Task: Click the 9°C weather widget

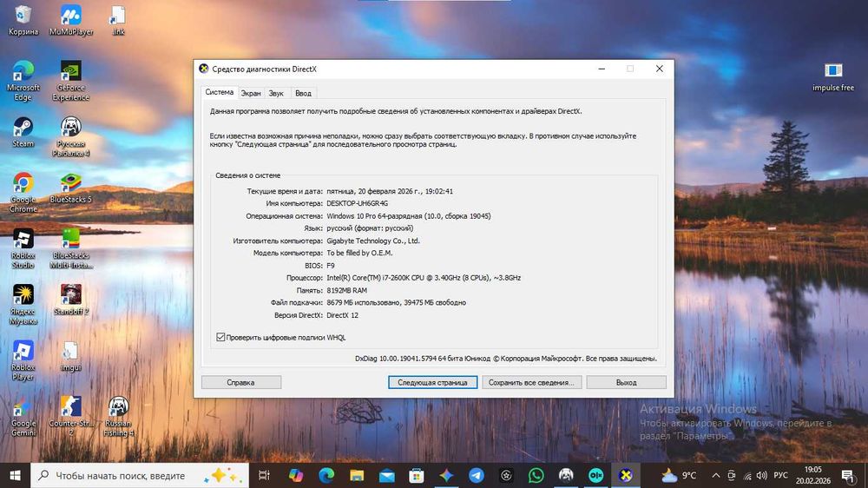Action: [679, 475]
